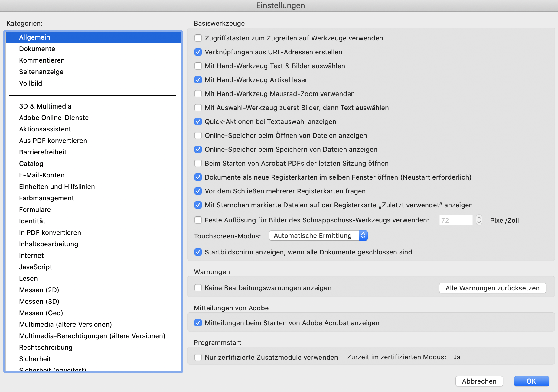Select Adobe Online-Dienste in categories
The height and width of the screenshot is (392, 558).
click(93, 118)
